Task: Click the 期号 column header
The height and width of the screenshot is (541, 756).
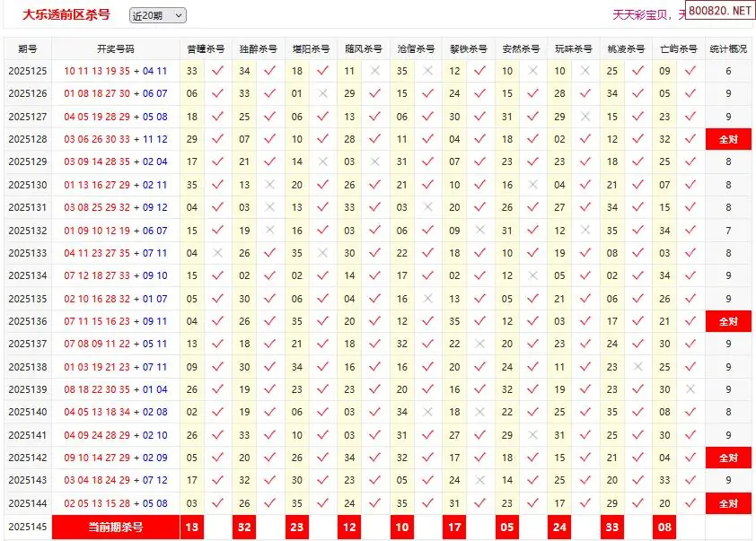Action: [28, 48]
